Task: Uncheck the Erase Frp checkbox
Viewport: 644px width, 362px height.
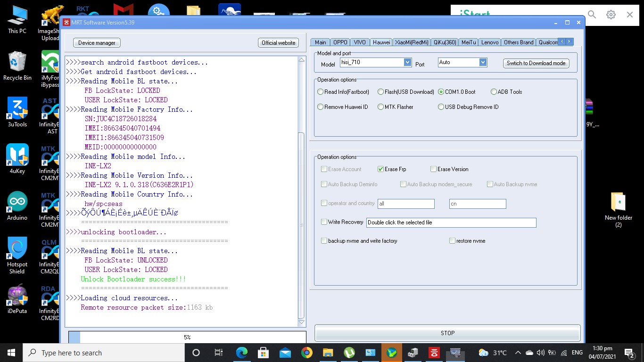Action: click(x=380, y=169)
